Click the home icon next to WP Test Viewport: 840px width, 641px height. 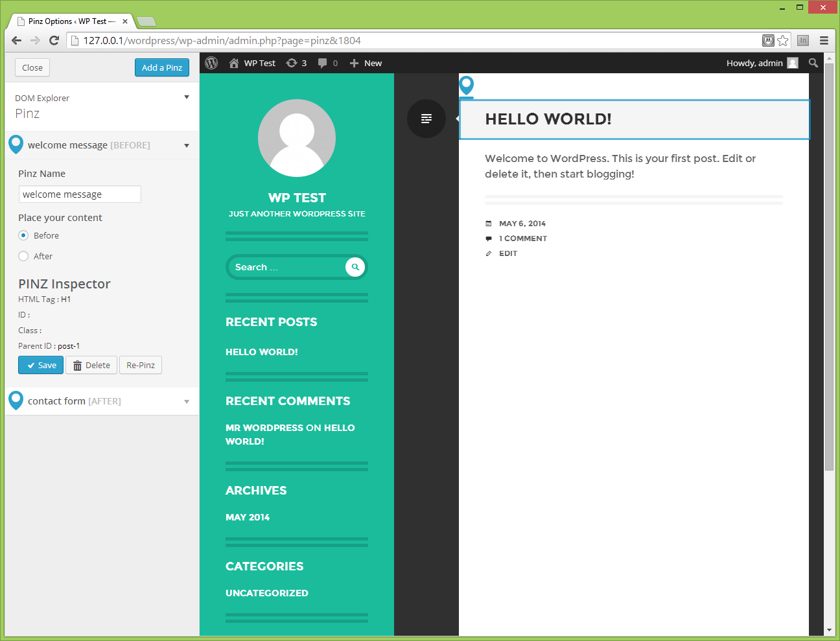(234, 63)
